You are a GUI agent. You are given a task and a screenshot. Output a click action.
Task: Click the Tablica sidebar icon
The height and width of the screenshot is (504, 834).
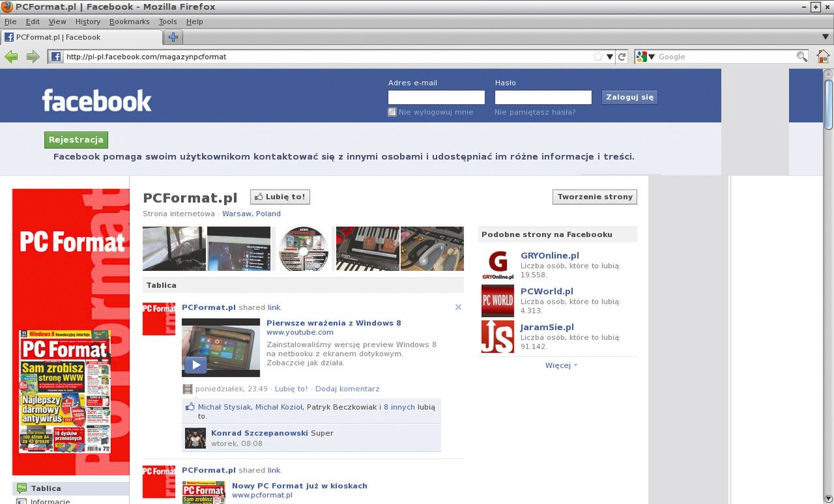point(22,488)
